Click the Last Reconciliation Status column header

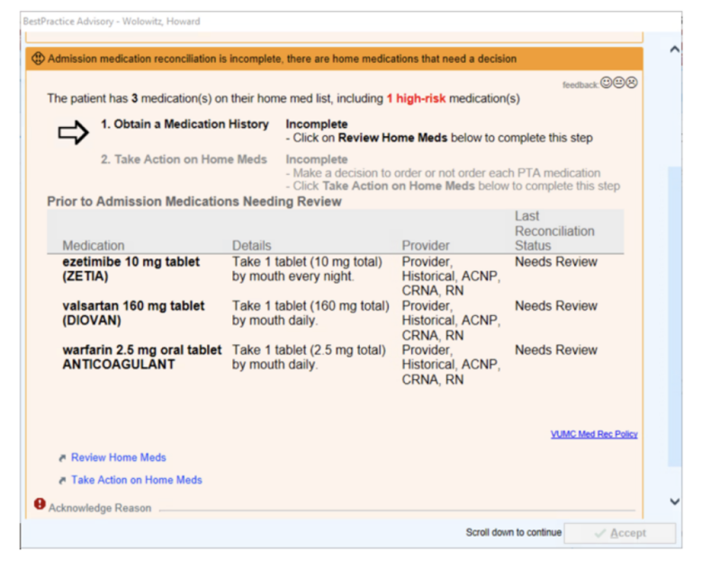tap(554, 231)
